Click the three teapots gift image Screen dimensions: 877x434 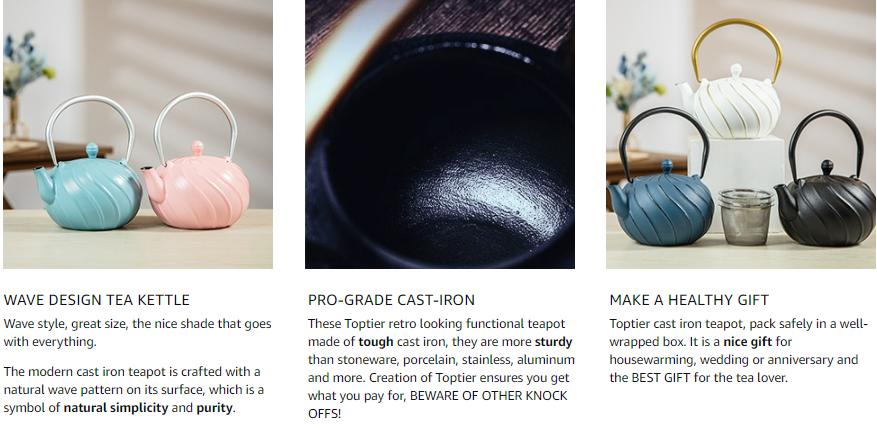tap(741, 134)
